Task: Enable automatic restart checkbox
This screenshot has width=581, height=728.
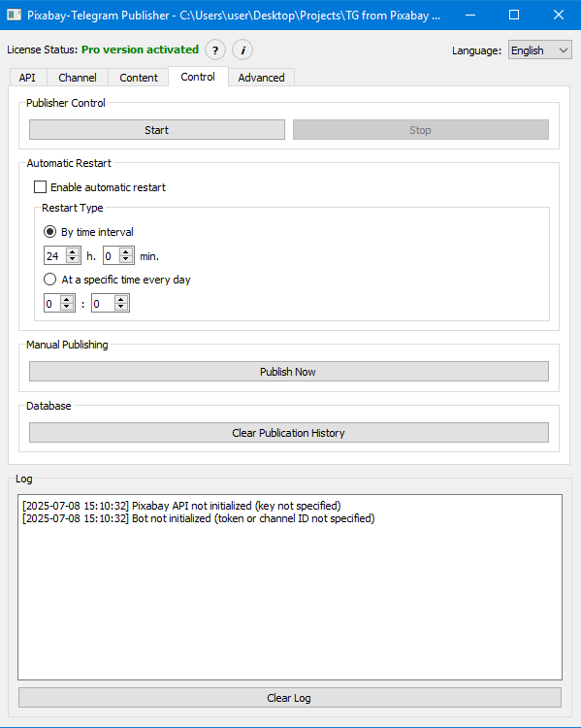Action: tap(41, 187)
